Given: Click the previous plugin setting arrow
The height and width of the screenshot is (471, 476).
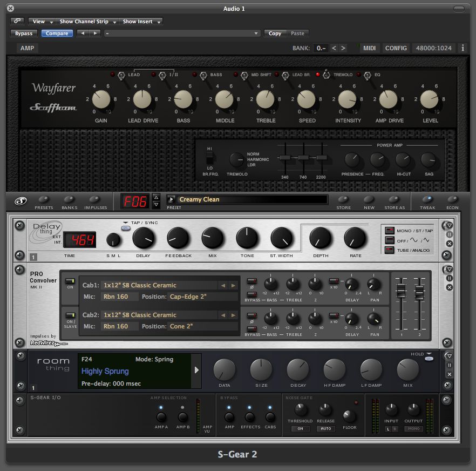Looking at the screenshot, I should [83, 33].
